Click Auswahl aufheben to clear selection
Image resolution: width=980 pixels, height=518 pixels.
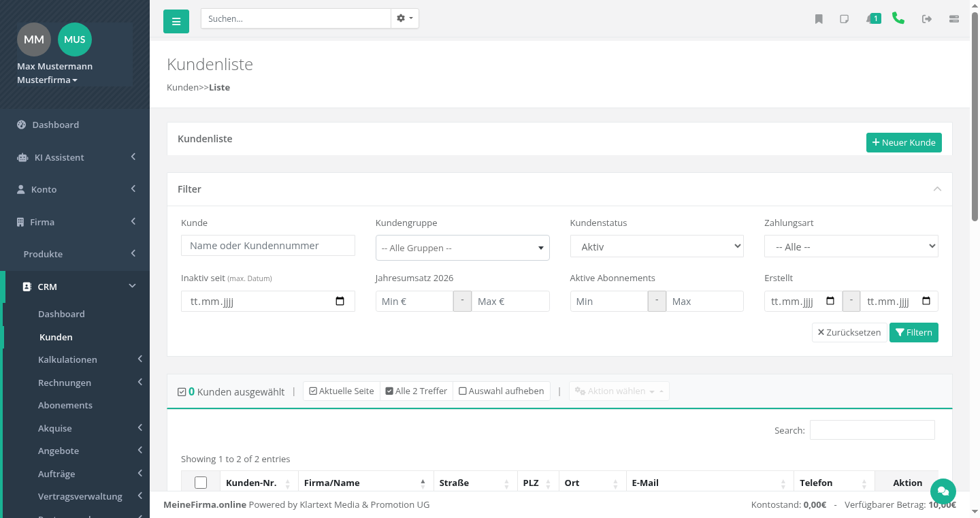click(x=502, y=391)
